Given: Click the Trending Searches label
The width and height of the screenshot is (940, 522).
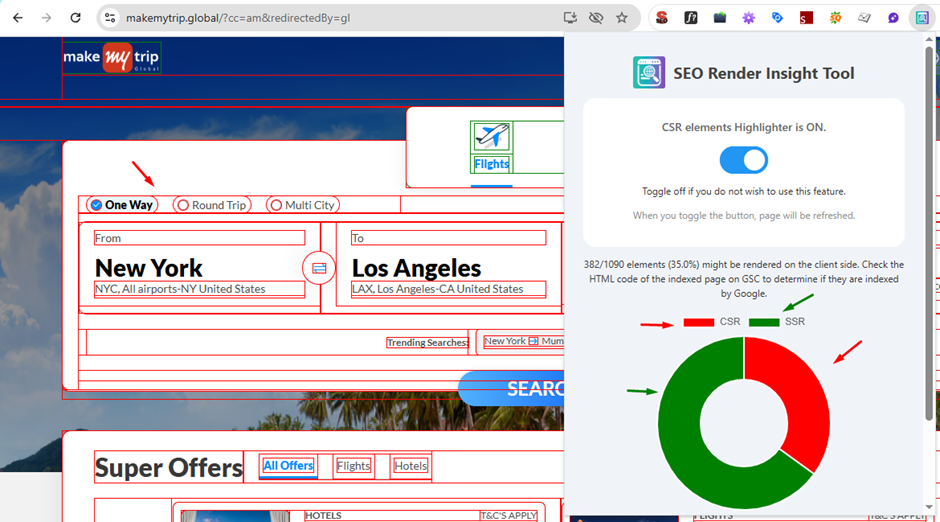Looking at the screenshot, I should point(427,343).
